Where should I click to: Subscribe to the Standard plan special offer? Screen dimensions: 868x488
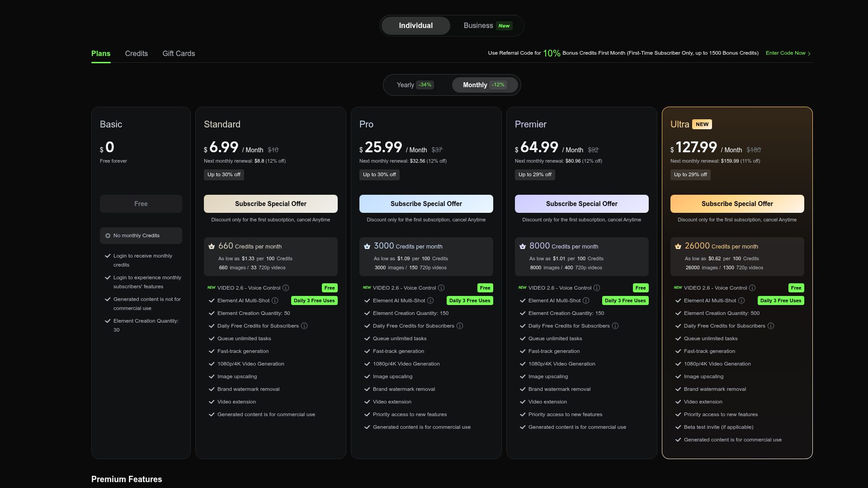click(x=271, y=204)
